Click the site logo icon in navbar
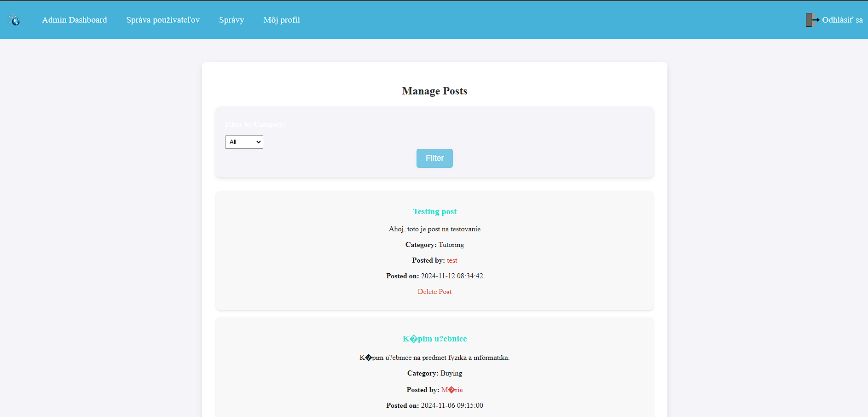Screen dimensions: 868x417 pyautogui.click(x=14, y=20)
